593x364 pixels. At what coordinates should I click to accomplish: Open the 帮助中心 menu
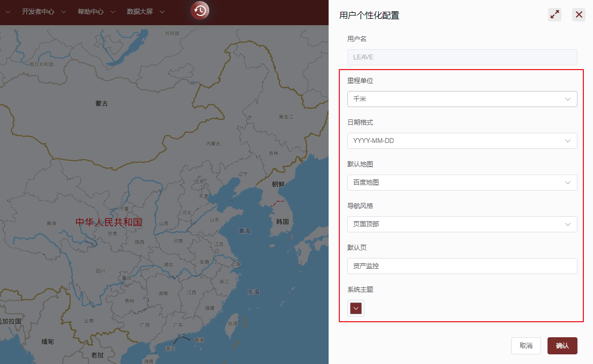(90, 11)
